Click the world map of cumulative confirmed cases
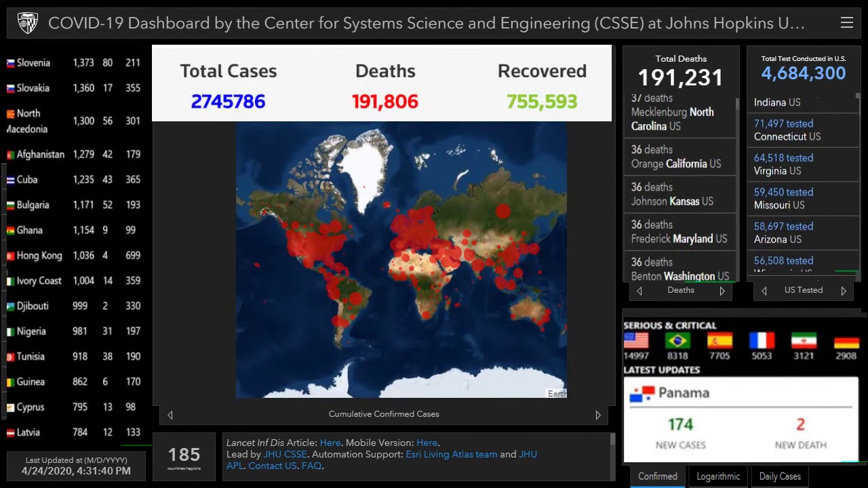Image resolution: width=868 pixels, height=488 pixels. (x=401, y=260)
